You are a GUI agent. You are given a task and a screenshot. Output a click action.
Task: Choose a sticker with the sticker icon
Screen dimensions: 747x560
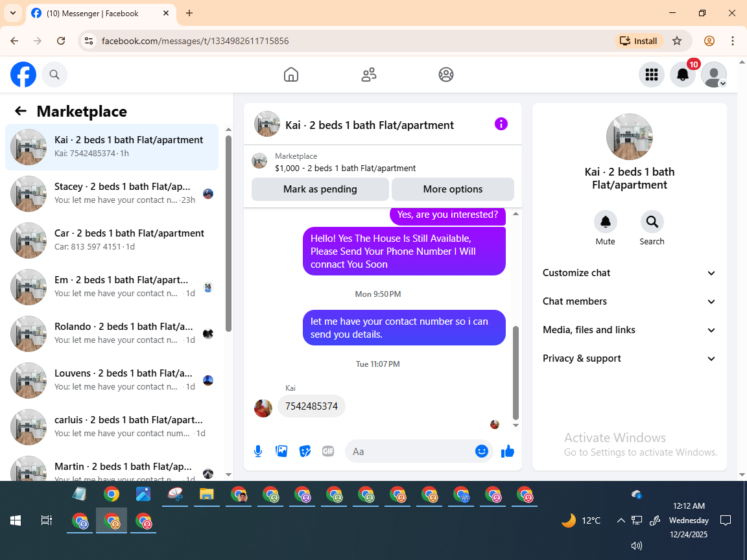305,451
